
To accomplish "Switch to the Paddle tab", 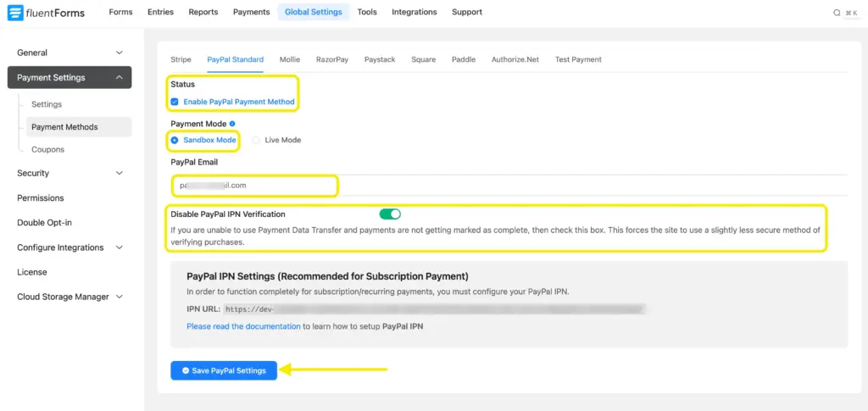I will click(464, 59).
